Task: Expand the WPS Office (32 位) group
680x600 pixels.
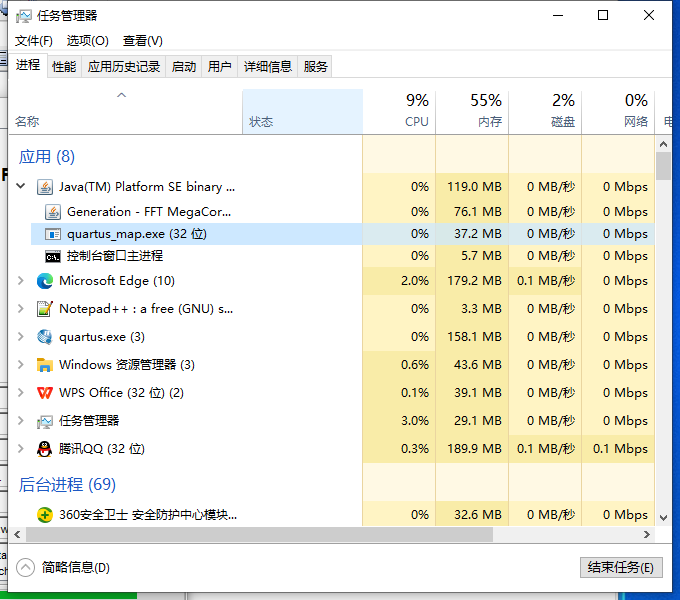Action: (20, 393)
